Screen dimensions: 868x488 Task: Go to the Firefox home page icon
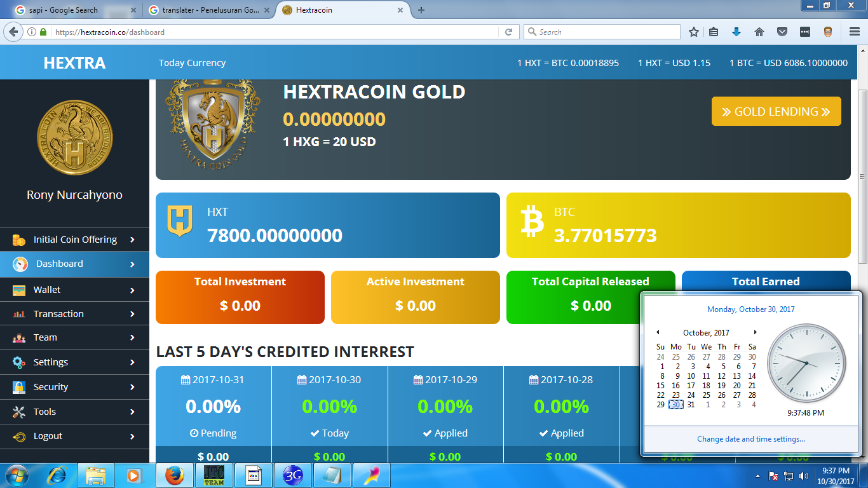pyautogui.click(x=759, y=32)
